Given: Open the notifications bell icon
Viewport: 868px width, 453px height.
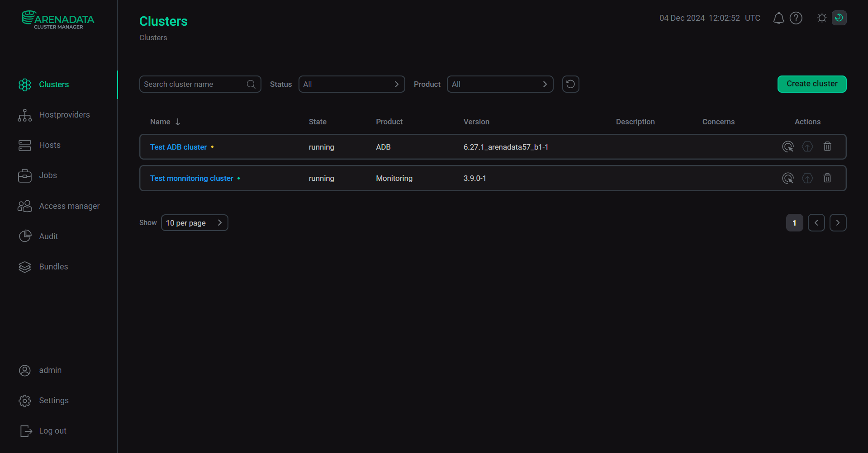Looking at the screenshot, I should [x=778, y=18].
